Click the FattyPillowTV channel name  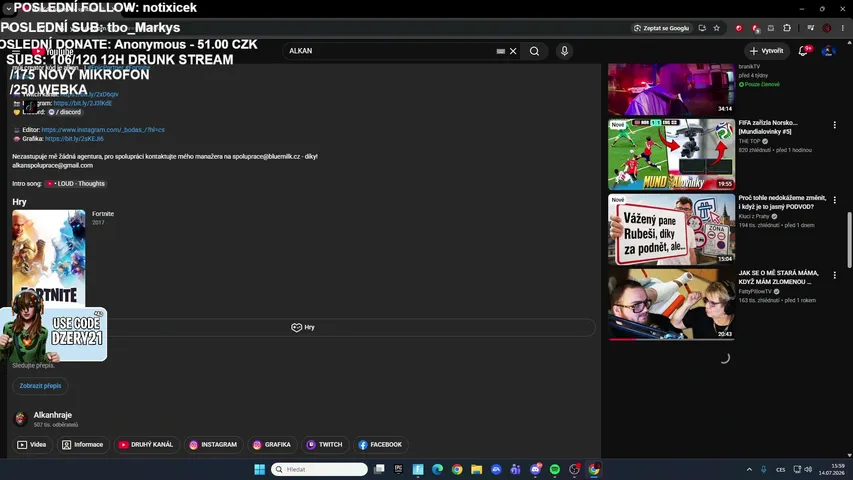click(x=755, y=292)
